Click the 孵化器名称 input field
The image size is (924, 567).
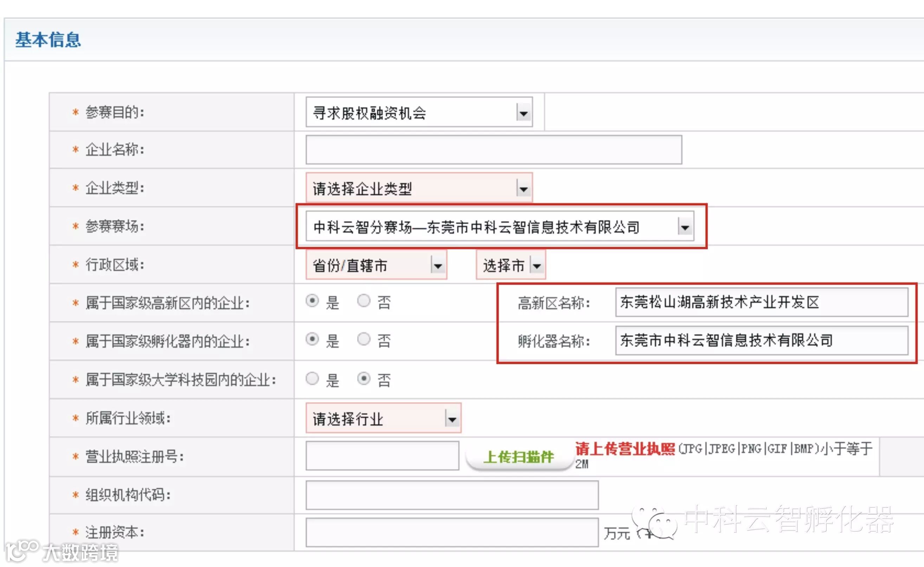click(x=761, y=341)
